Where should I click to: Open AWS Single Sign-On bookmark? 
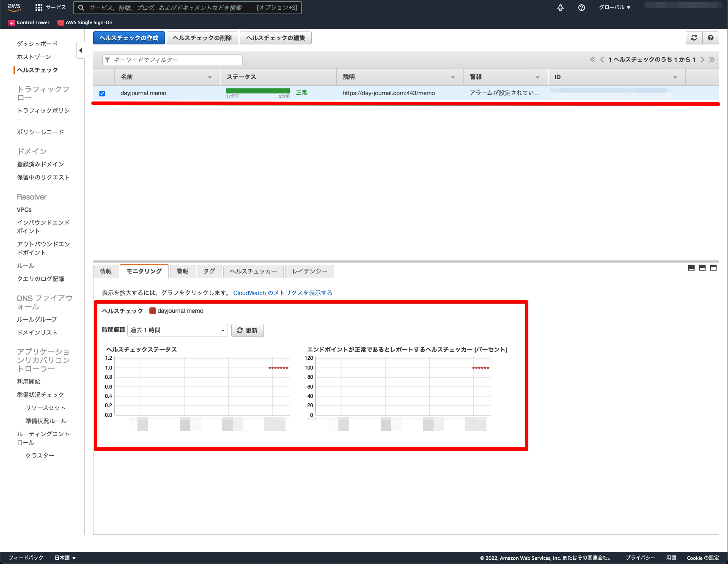85,23
